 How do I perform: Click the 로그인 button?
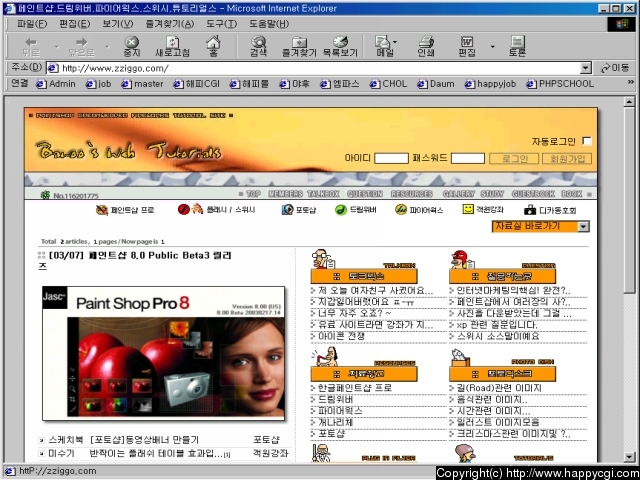tap(514, 158)
